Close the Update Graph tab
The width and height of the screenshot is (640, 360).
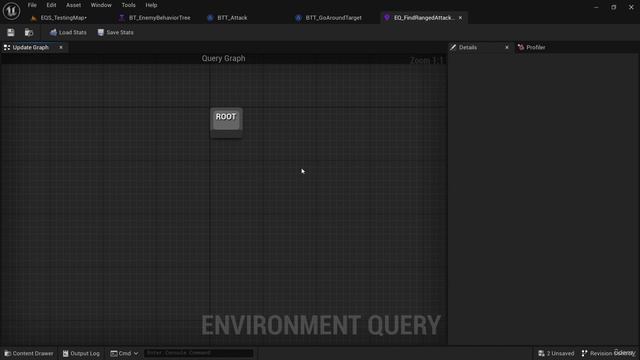pos(61,47)
